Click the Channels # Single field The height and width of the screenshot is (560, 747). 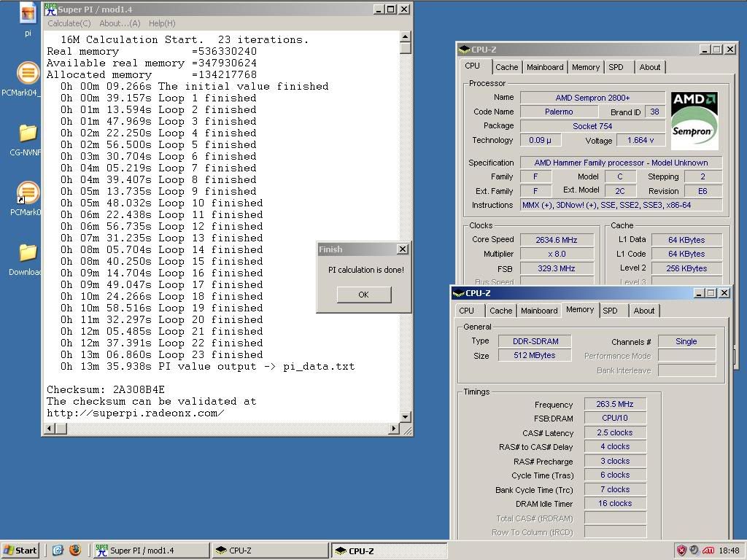pos(686,341)
